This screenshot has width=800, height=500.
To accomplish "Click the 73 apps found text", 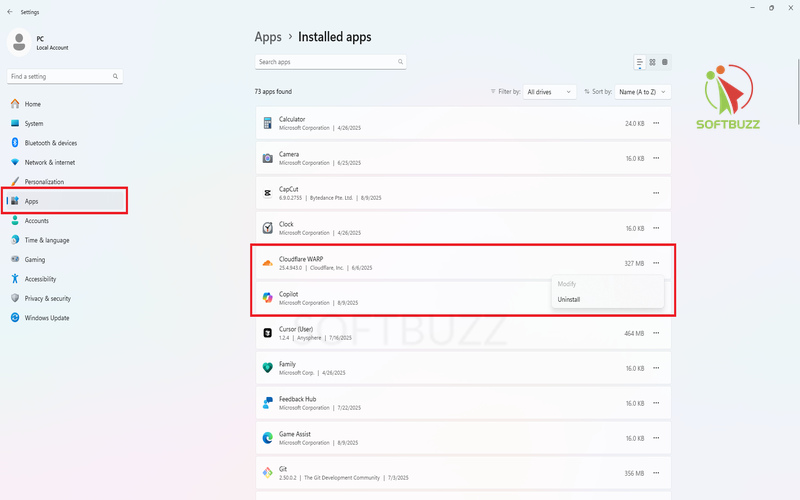I will [273, 92].
